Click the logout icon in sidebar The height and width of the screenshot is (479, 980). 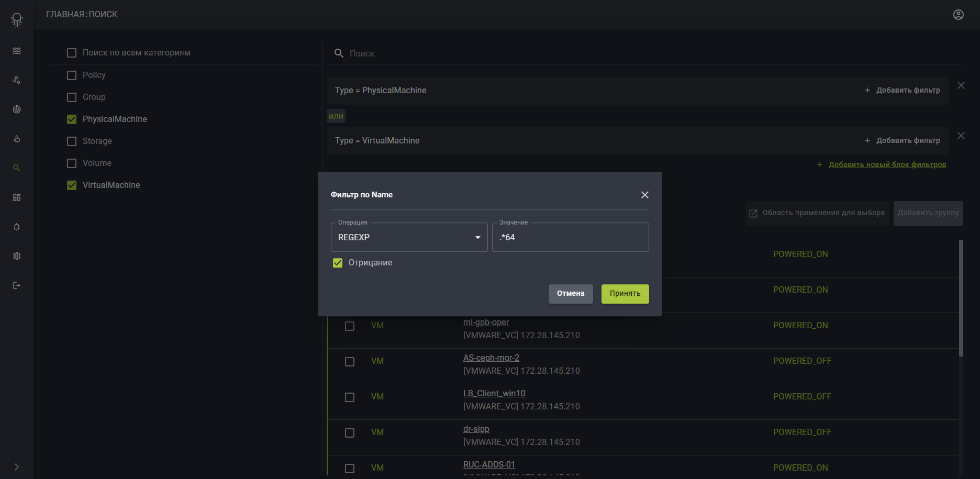tap(17, 285)
